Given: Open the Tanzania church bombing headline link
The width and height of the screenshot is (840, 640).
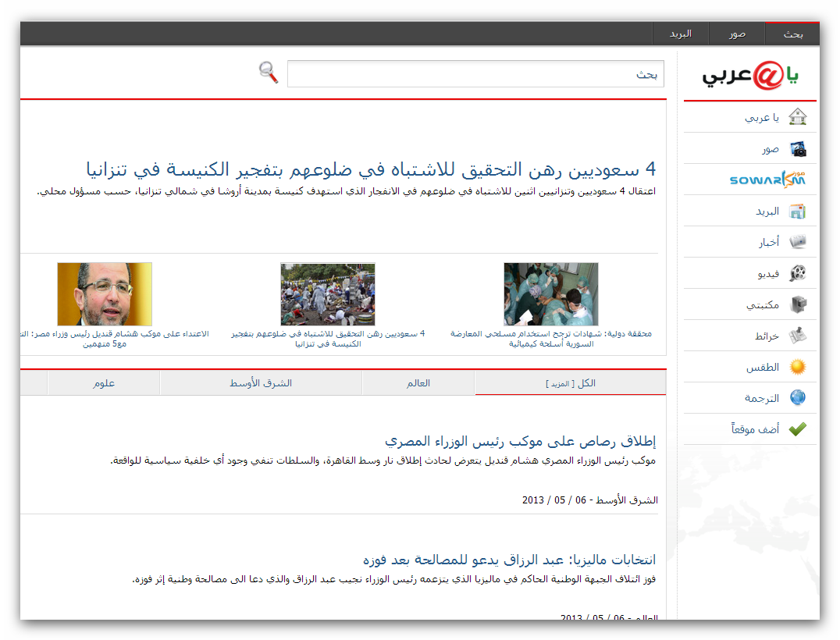Looking at the screenshot, I should click(x=371, y=169).
